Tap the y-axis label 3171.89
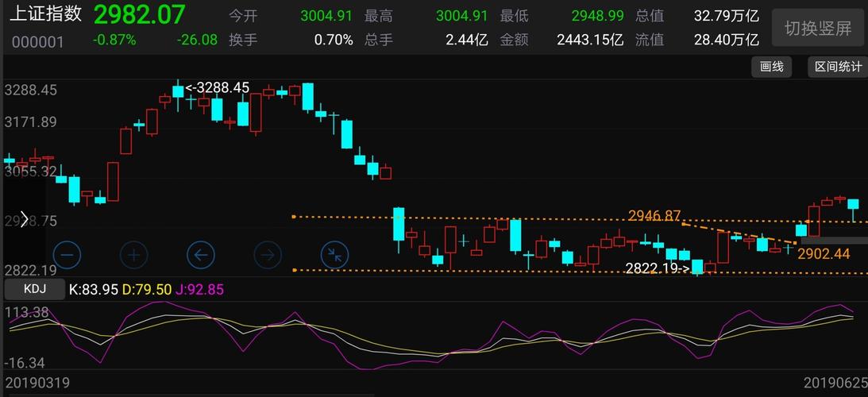Viewport: 868px width, 397px height. click(30, 121)
